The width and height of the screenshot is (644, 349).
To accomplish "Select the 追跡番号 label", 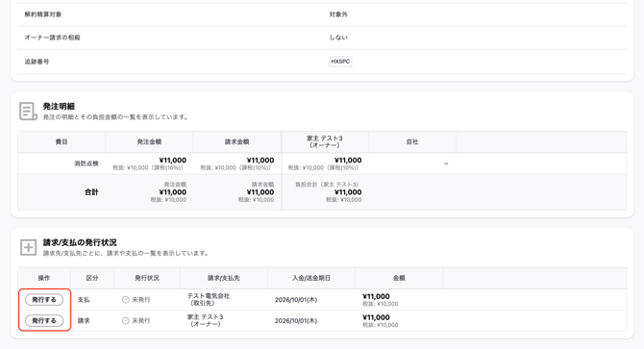I will [x=37, y=62].
